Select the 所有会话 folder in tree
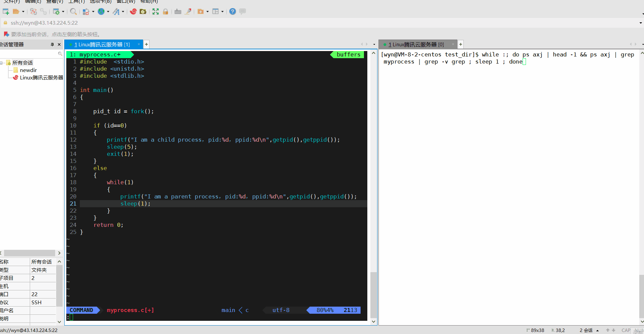The width and height of the screenshot is (644, 334). click(23, 63)
